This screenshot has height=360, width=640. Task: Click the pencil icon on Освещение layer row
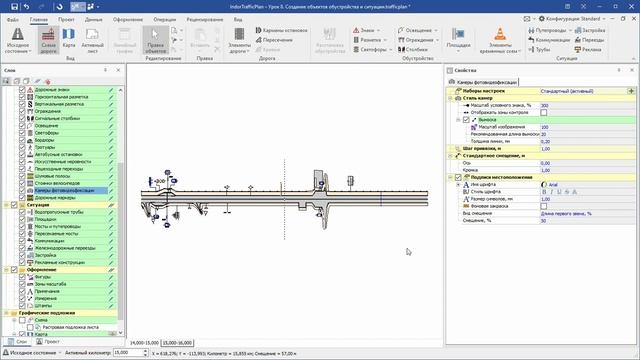coord(111,126)
